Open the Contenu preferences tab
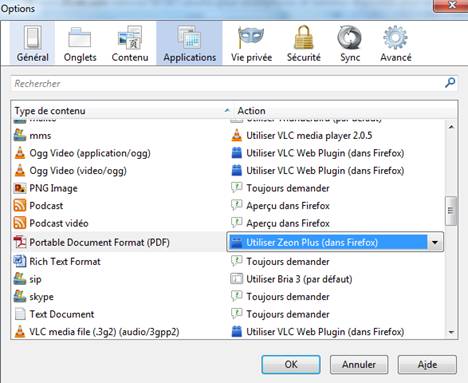 [x=130, y=43]
